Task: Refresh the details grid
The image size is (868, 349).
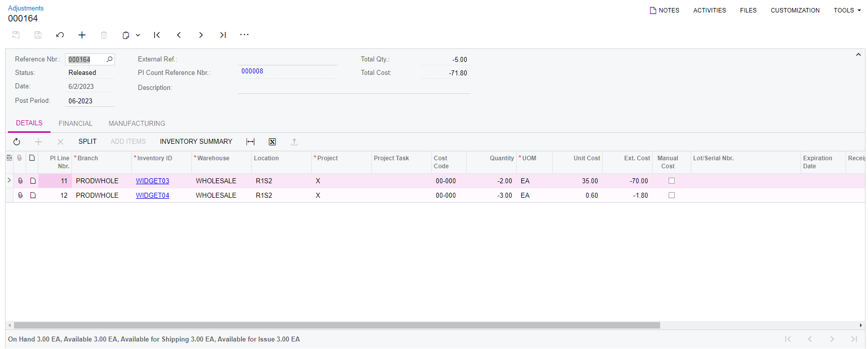Action: point(16,142)
